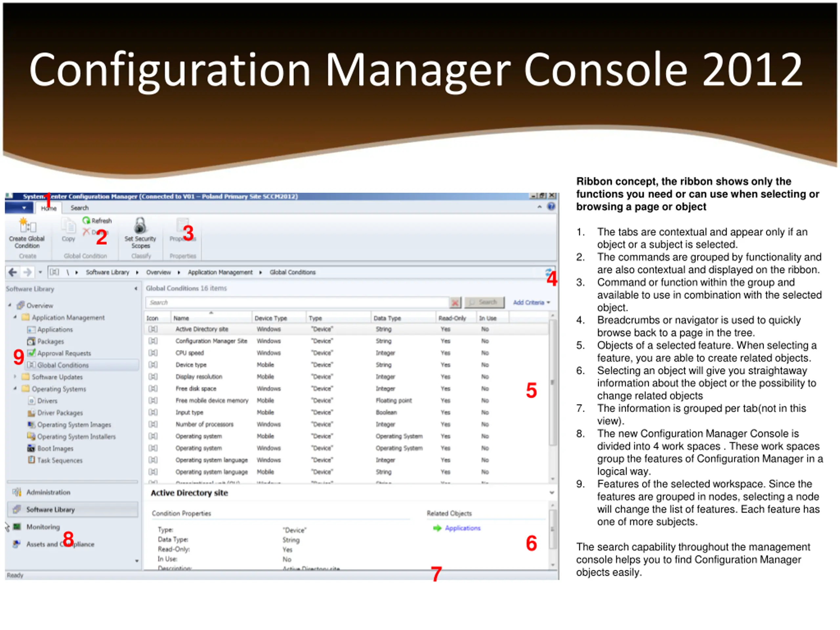Select the Boot Images node icon
Screen dimensions: 840x630
(31, 449)
